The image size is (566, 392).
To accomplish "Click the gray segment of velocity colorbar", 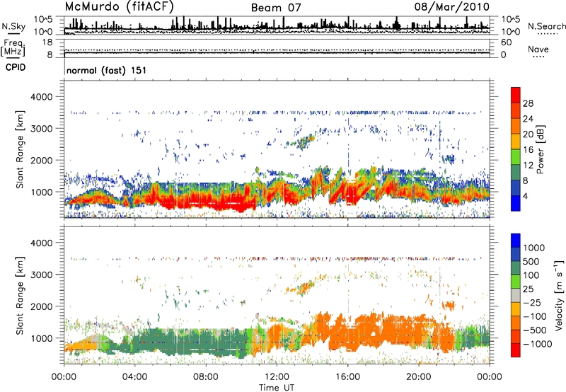I will point(516,295).
